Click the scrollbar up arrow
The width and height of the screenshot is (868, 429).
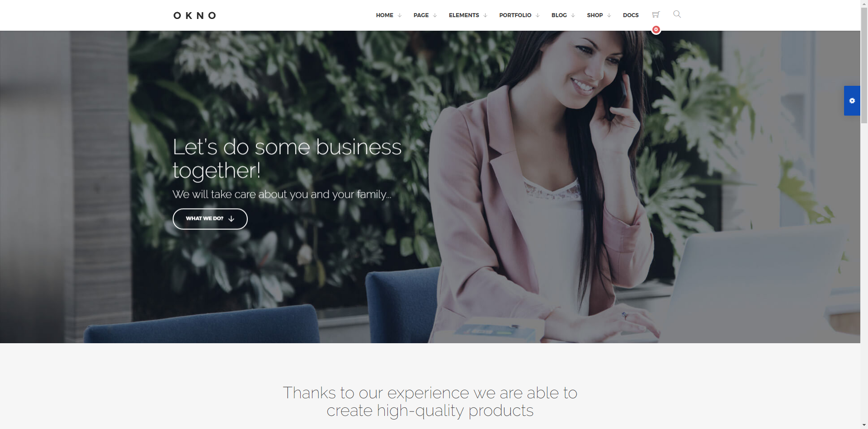pyautogui.click(x=864, y=4)
